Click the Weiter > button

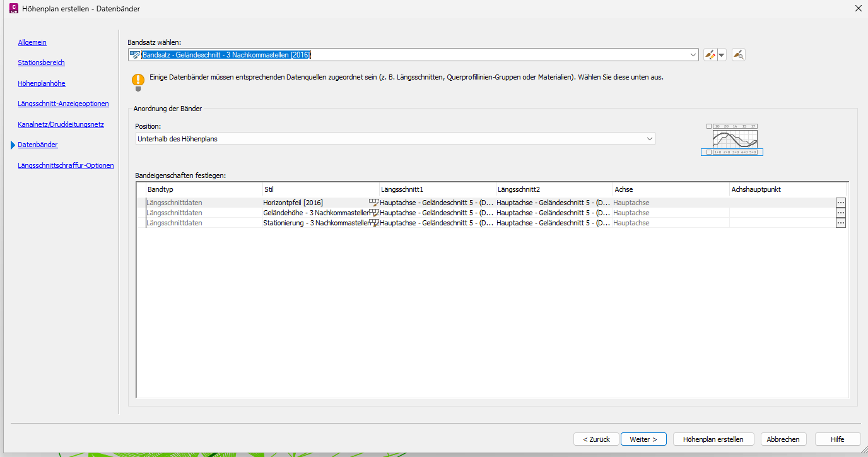point(643,439)
